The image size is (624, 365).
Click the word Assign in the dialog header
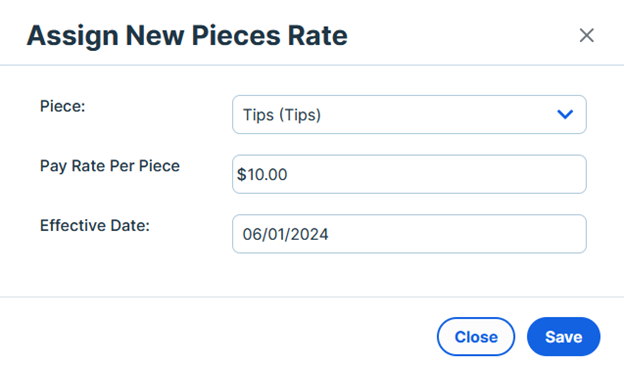tap(72, 36)
